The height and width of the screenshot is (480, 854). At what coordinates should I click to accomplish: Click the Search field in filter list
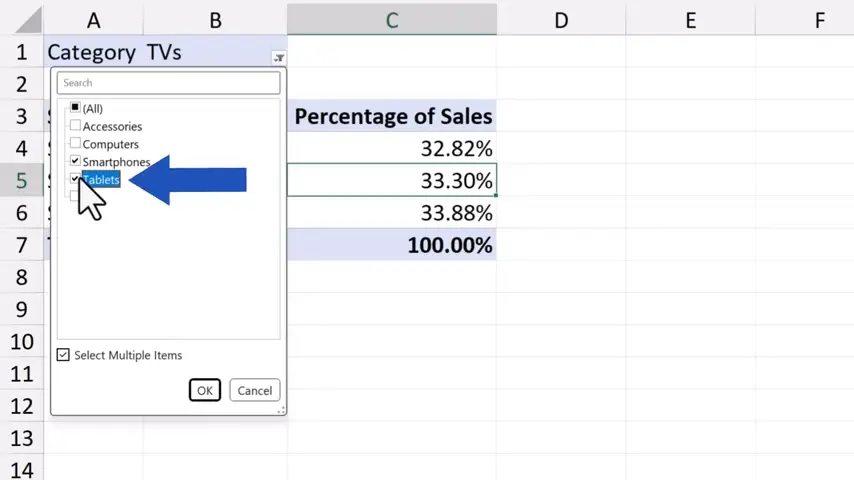tap(168, 83)
